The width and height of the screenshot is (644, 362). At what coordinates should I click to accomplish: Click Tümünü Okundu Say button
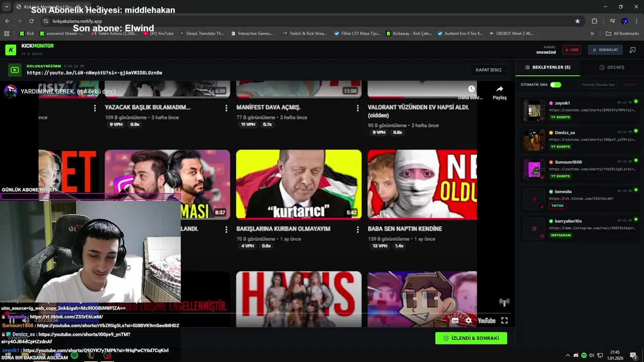[598, 84]
